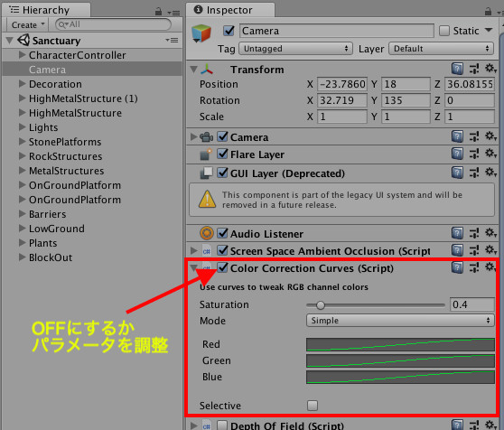
Task: Open help reference for Audio Listener
Action: 457,233
